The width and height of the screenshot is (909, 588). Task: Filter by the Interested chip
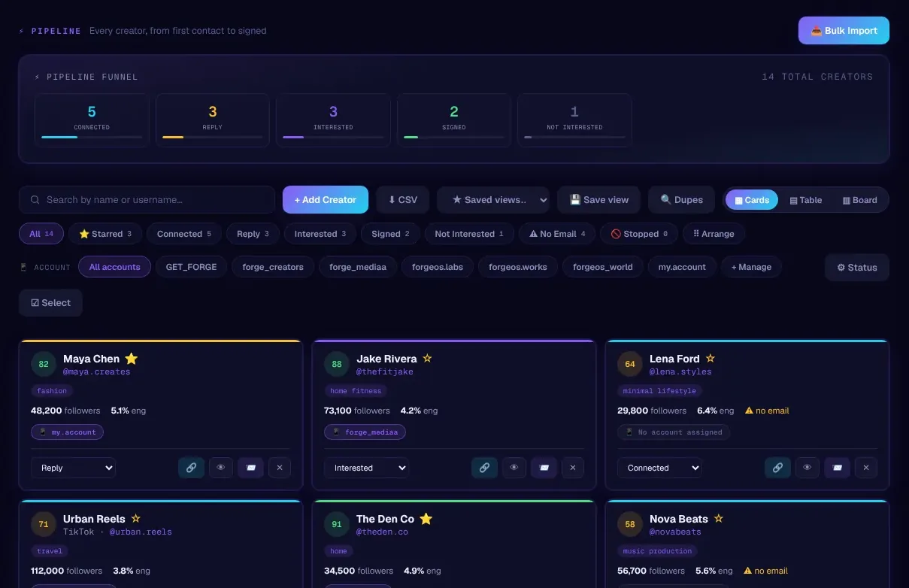tap(320, 234)
